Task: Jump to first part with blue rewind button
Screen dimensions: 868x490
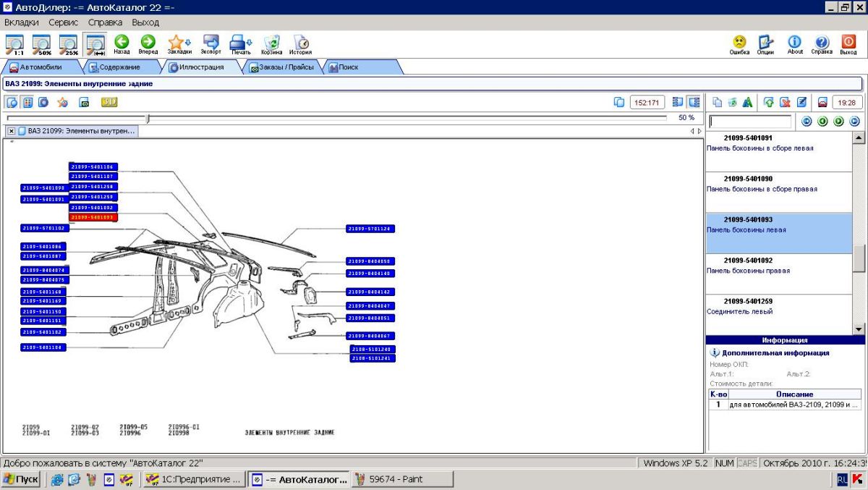Action: (807, 122)
